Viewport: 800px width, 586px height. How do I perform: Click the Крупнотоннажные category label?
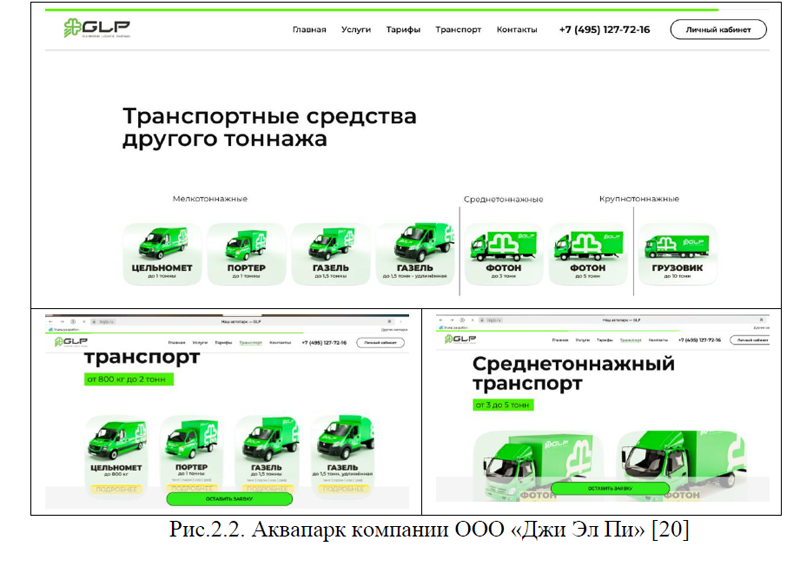(639, 199)
